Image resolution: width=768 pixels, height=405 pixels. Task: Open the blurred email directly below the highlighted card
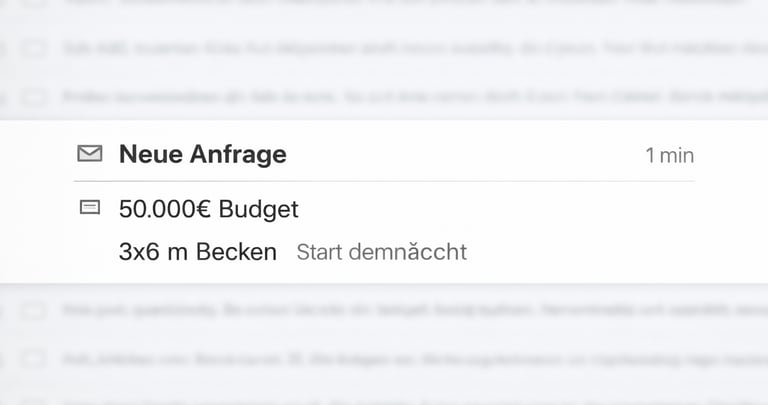[x=400, y=310]
